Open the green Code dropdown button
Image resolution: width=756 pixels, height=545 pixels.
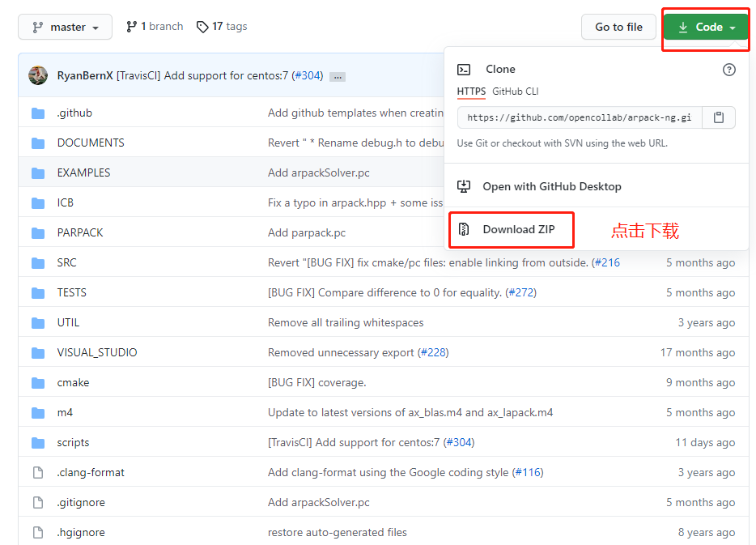click(x=707, y=27)
